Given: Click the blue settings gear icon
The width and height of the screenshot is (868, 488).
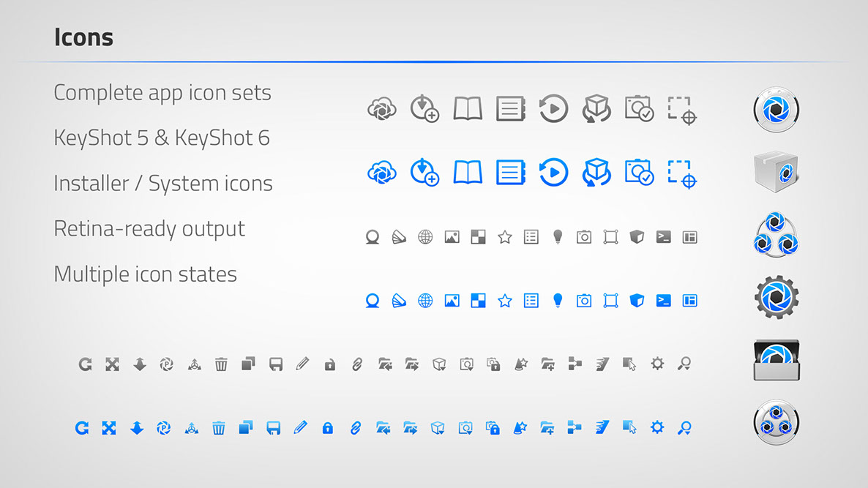Looking at the screenshot, I should (x=657, y=427).
